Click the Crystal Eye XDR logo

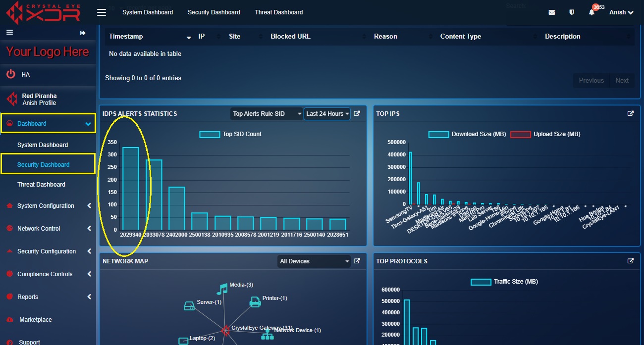(x=42, y=13)
